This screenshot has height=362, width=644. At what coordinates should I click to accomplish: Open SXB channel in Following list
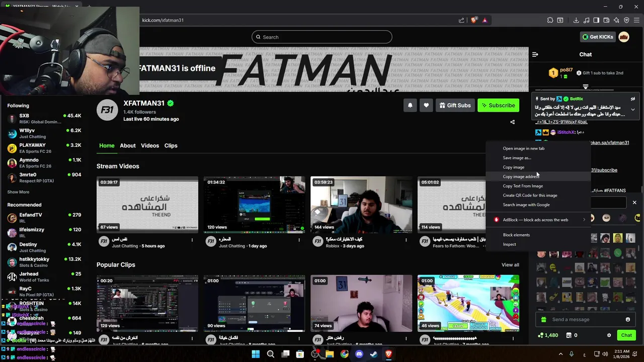click(x=44, y=119)
